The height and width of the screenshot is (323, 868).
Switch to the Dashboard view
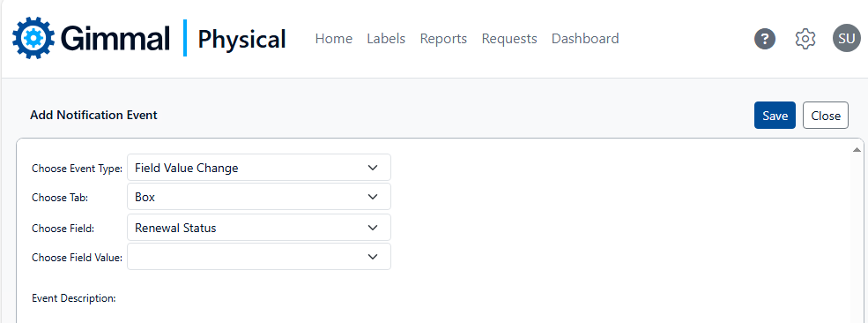click(x=585, y=39)
